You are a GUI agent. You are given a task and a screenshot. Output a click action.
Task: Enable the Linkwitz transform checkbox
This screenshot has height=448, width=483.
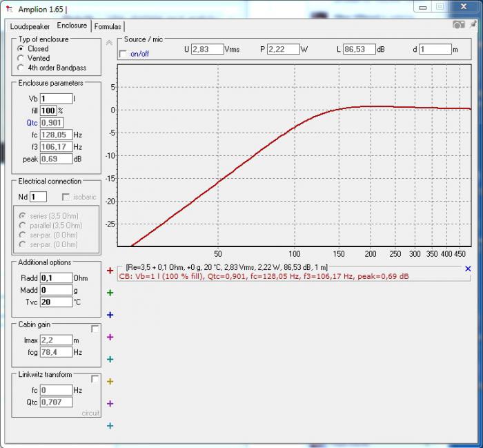pyautogui.click(x=95, y=379)
